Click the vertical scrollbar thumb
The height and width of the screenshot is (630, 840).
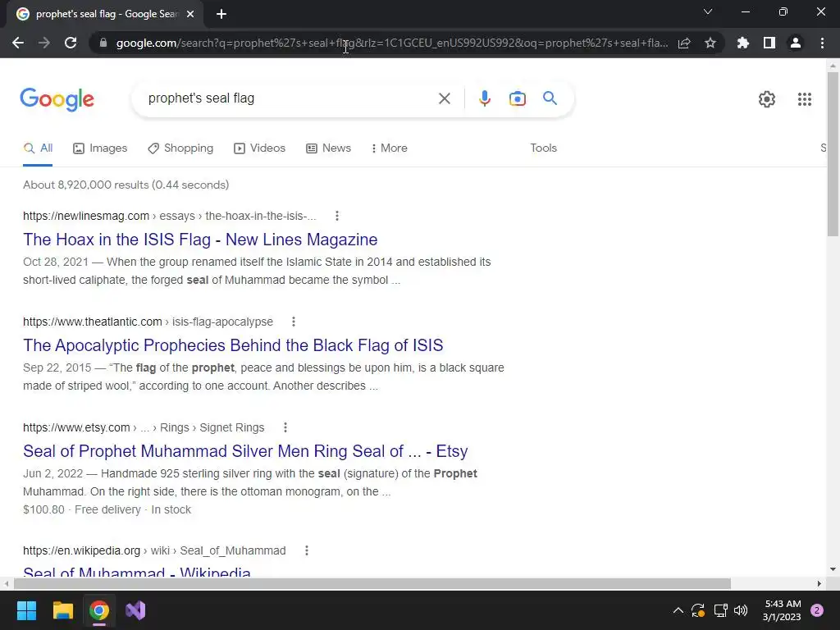[x=833, y=153]
